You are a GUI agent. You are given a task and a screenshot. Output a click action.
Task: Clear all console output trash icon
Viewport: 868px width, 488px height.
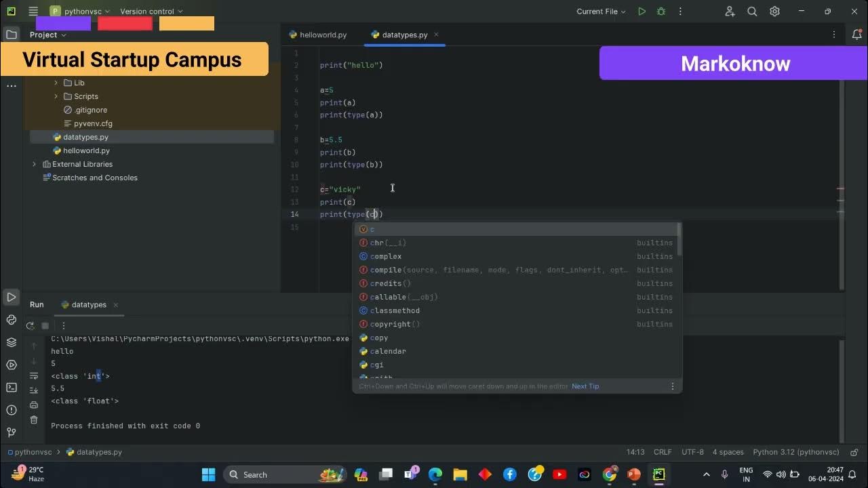(34, 420)
